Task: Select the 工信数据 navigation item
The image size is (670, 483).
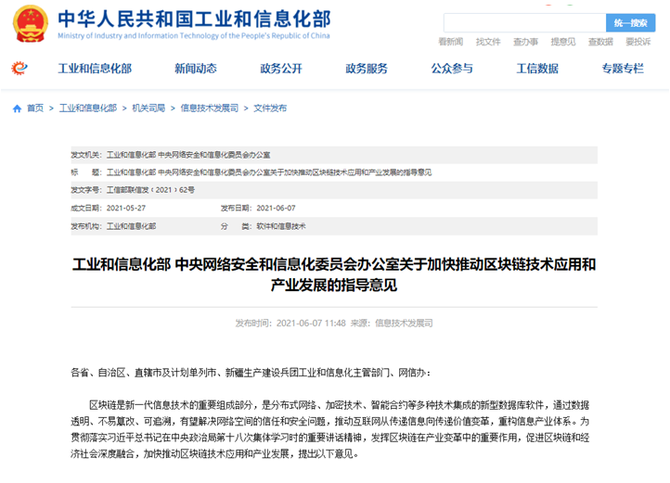Action: (537, 69)
